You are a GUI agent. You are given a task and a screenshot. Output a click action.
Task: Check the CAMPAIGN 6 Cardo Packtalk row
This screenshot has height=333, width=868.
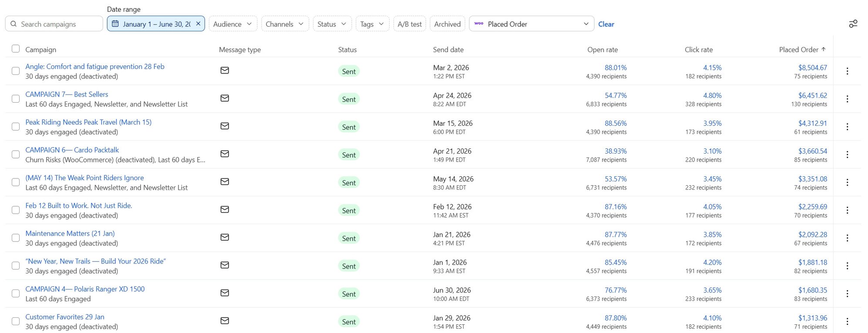click(16, 155)
